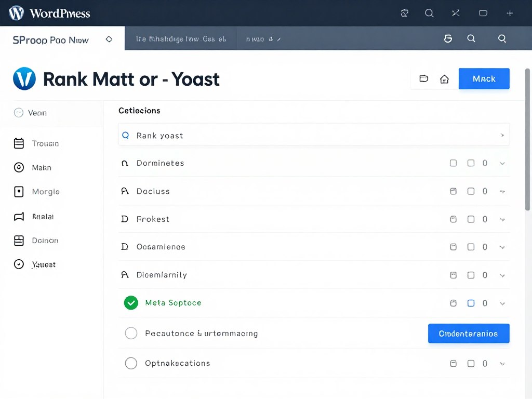Image resolution: width=532 pixels, height=399 pixels.
Task: Click the icon left of Dorminetes
Action: [x=125, y=163]
